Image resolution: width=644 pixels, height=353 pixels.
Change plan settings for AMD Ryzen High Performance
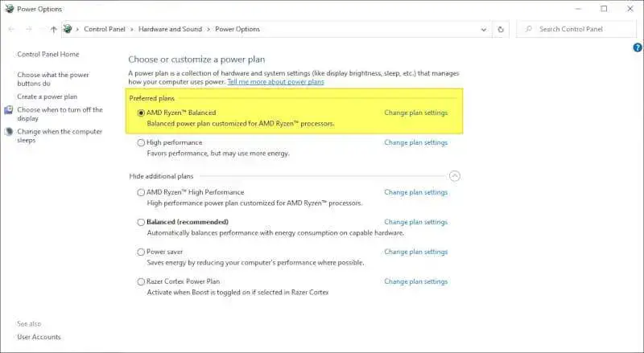tap(415, 192)
